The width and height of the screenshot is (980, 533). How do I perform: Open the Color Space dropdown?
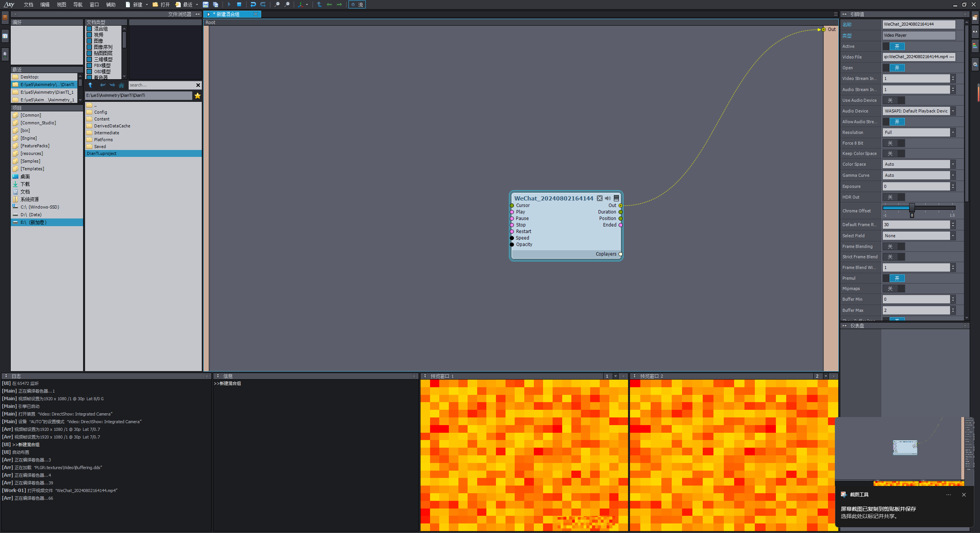[x=953, y=164]
